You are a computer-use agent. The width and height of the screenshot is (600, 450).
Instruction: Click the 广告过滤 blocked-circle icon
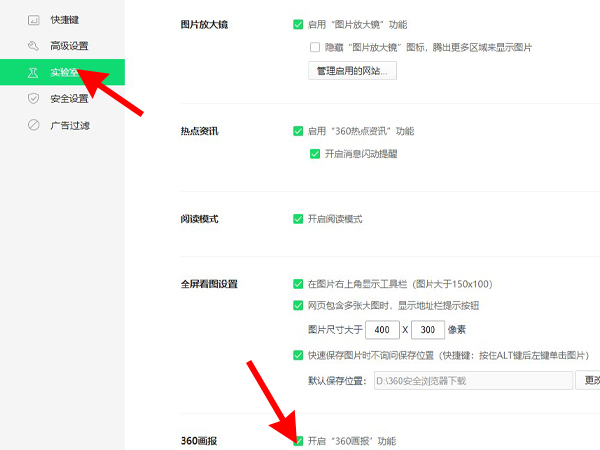pos(33,125)
